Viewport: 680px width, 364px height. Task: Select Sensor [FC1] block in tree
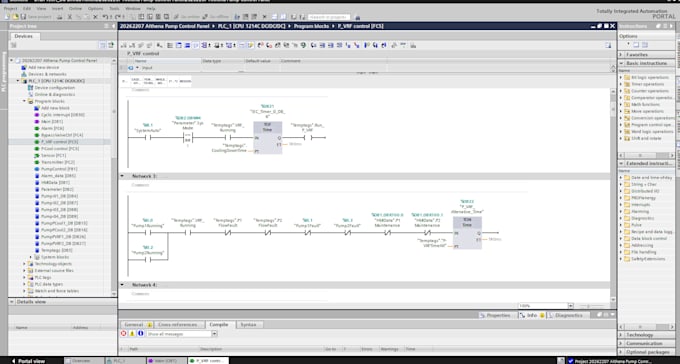[x=53, y=155]
